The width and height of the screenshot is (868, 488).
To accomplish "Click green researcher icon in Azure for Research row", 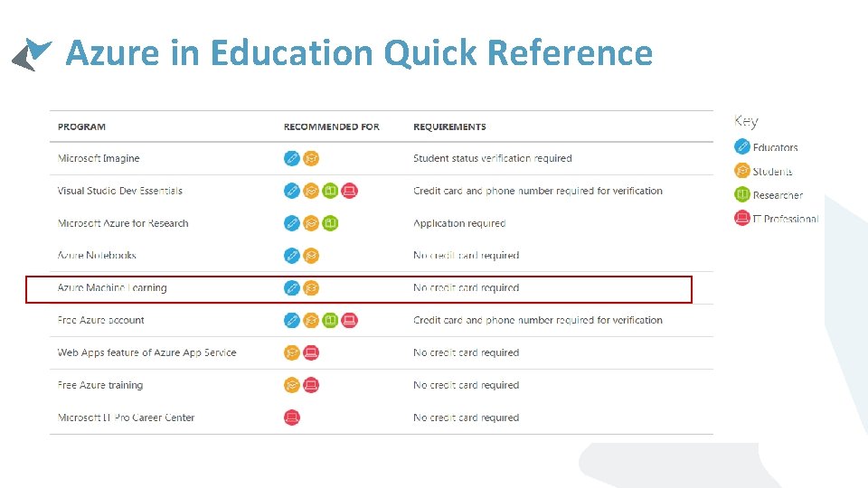I will coord(330,223).
